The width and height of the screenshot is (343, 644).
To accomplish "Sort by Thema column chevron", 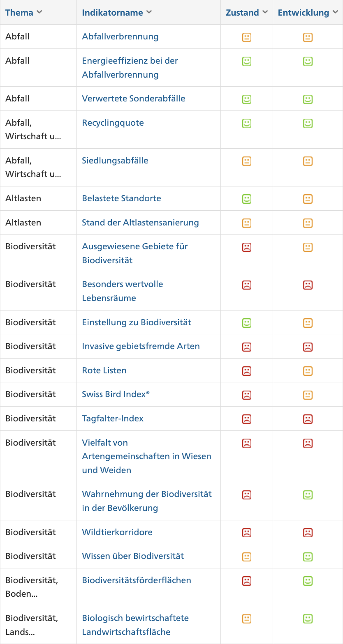I will (x=39, y=12).
